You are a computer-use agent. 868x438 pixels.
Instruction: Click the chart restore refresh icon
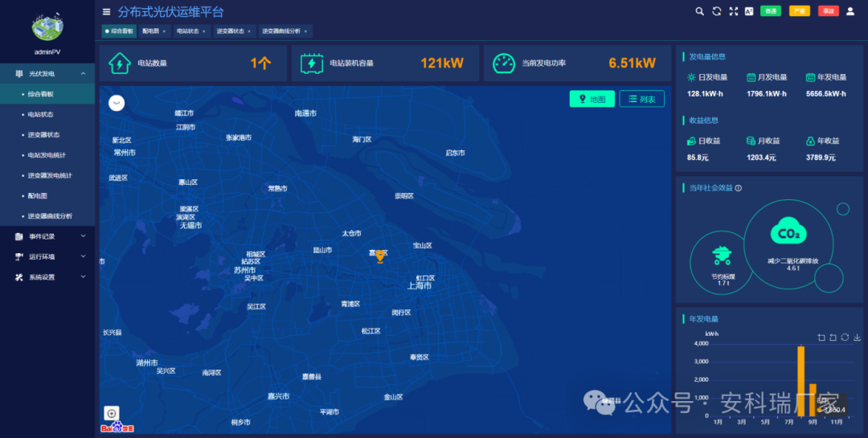pos(845,338)
